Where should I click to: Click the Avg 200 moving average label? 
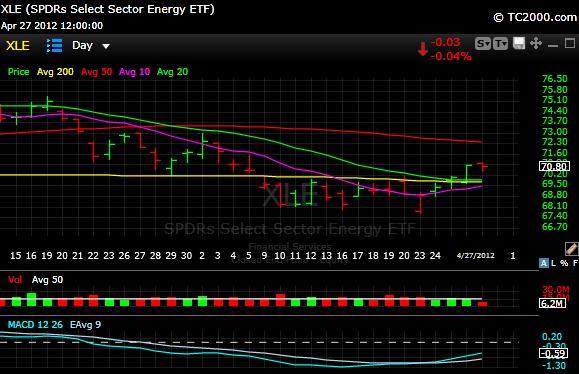(x=55, y=72)
